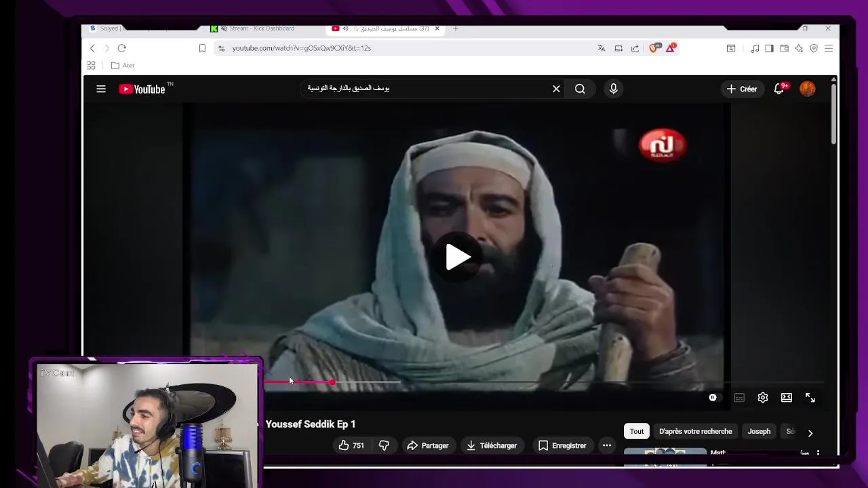Screen dimensions: 868x488
Task: Open picture-in-picture icon in address bar
Action: (x=618, y=48)
